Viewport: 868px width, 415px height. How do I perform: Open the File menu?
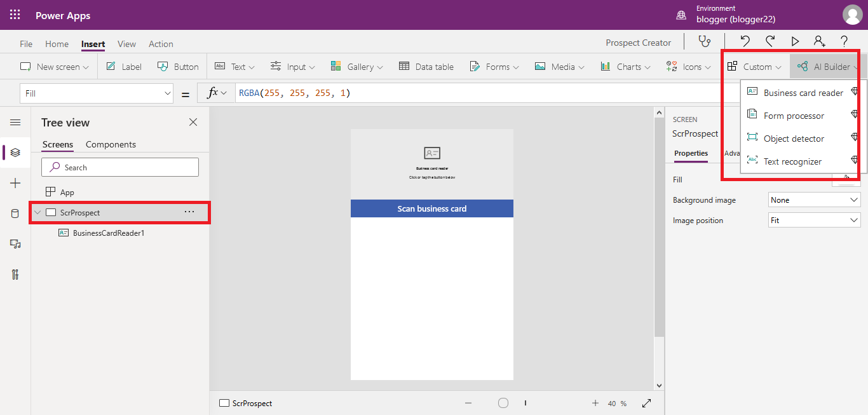point(26,44)
